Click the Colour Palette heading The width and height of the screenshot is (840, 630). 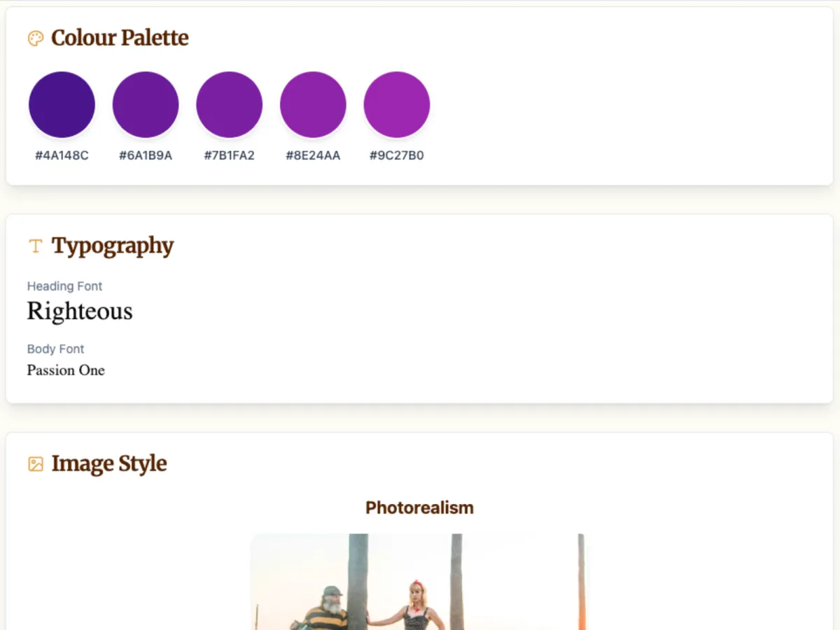tap(120, 38)
